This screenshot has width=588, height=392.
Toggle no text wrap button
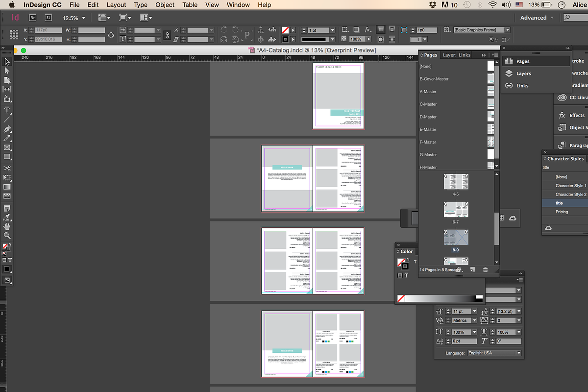pyautogui.click(x=381, y=30)
